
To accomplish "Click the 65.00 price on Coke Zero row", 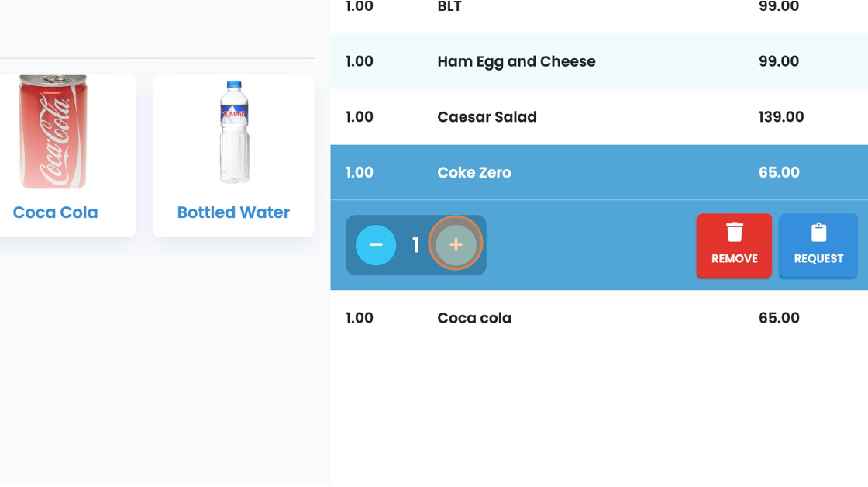I will [x=779, y=172].
